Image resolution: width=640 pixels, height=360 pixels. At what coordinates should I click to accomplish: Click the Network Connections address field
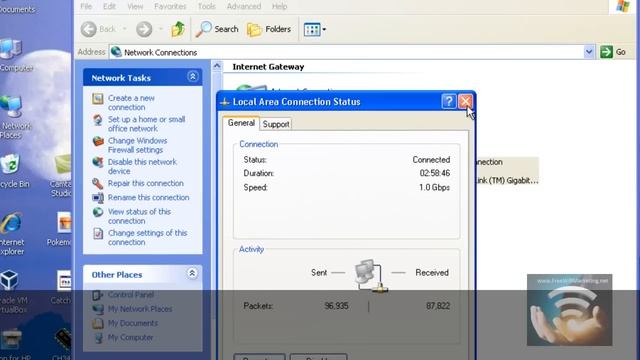[347, 52]
